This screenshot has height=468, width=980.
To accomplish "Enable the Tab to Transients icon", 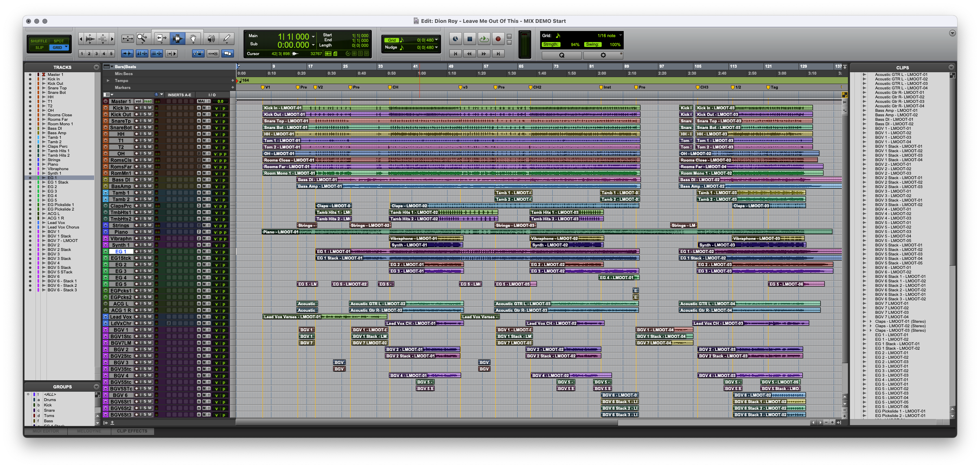I will (x=127, y=54).
